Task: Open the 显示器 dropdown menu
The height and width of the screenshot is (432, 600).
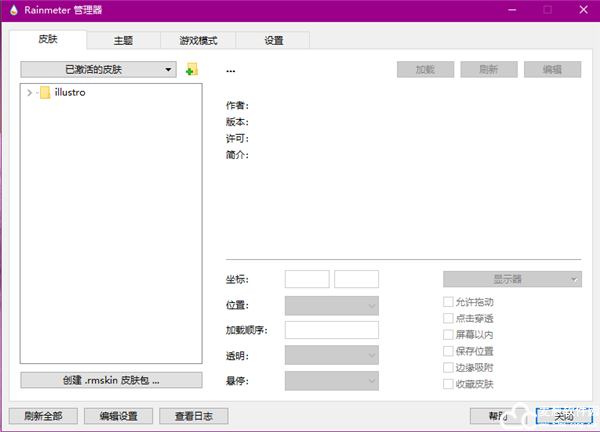Action: [512, 279]
